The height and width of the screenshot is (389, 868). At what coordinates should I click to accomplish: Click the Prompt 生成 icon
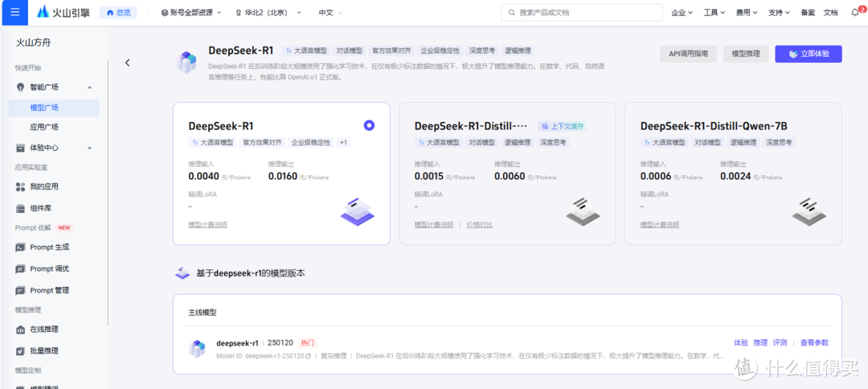[x=20, y=248]
